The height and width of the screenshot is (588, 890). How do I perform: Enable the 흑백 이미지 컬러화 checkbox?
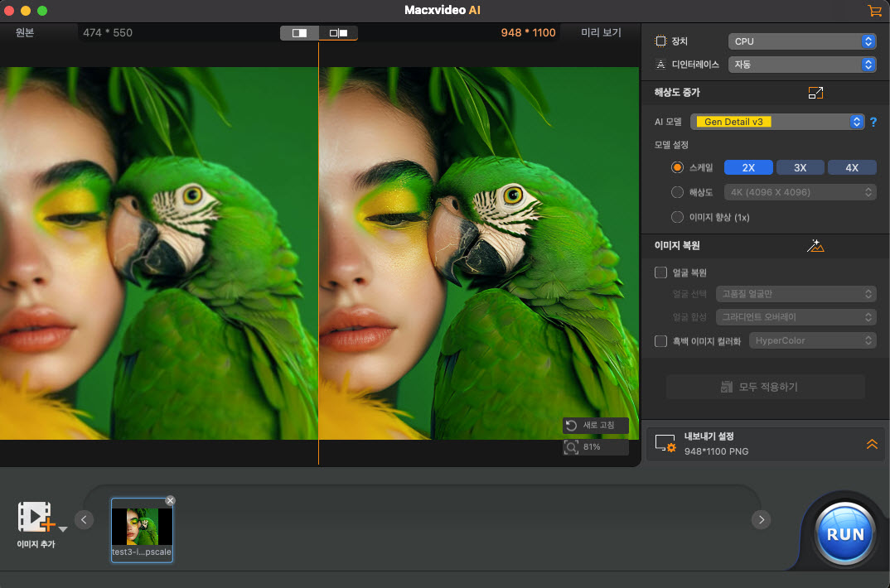click(660, 340)
